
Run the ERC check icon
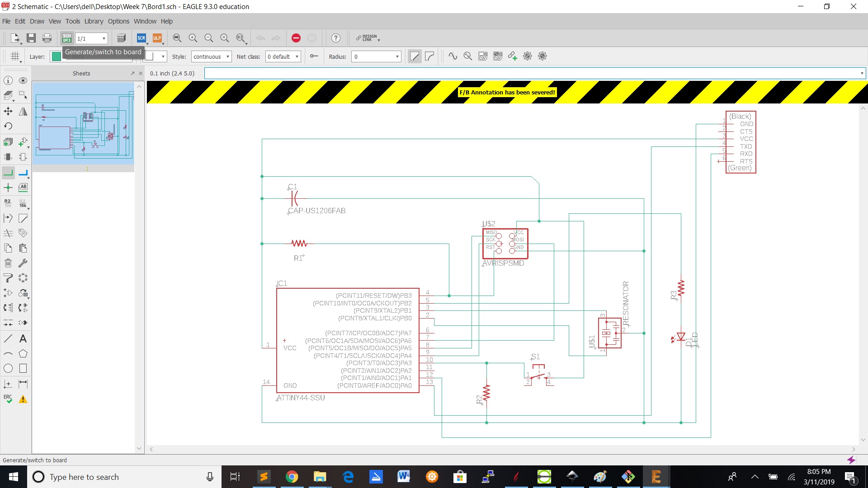click(x=8, y=399)
